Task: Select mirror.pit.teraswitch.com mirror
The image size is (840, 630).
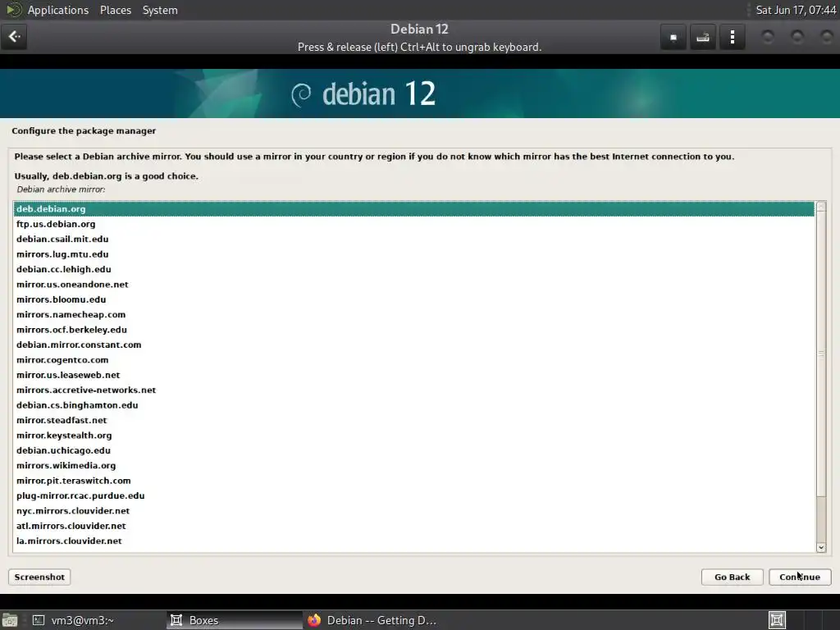Action: click(413, 481)
